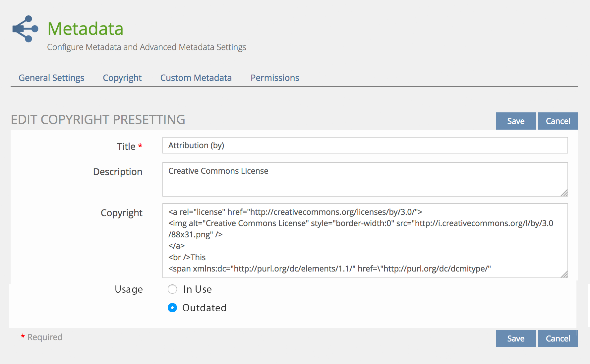Click the "In Use" option label
Image resolution: width=590 pixels, height=364 pixels.
pos(197,289)
